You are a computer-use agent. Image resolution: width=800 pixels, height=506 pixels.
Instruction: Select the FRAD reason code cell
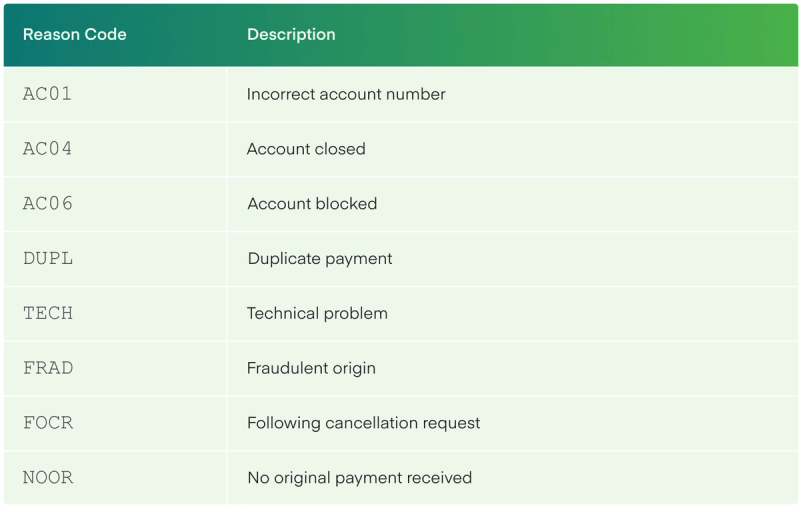tap(48, 368)
